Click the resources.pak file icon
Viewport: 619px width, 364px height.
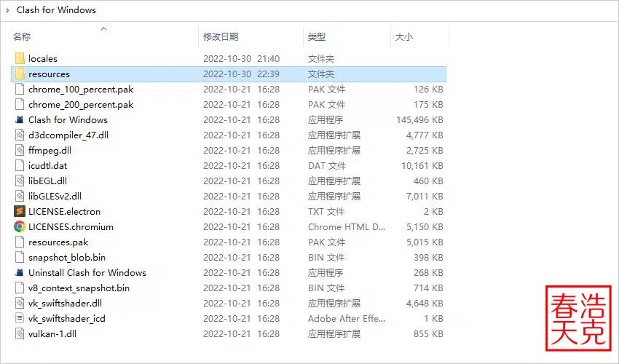(x=20, y=242)
